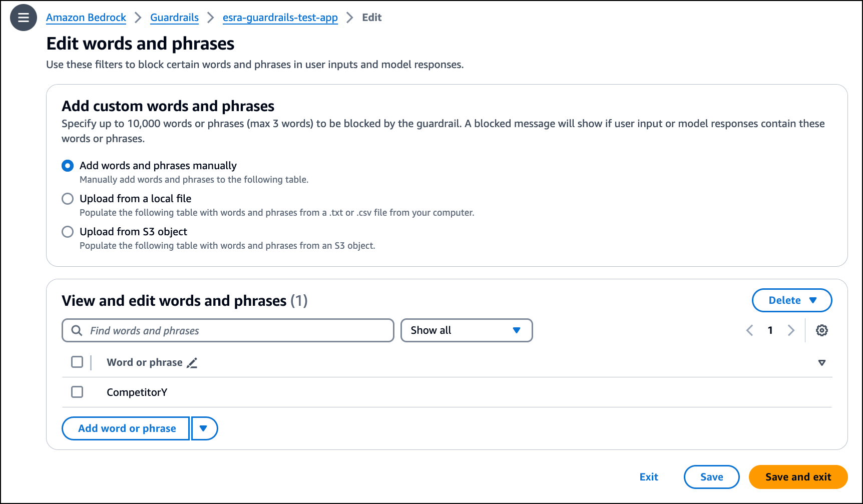Select Add words and phrases manually option

click(x=68, y=166)
